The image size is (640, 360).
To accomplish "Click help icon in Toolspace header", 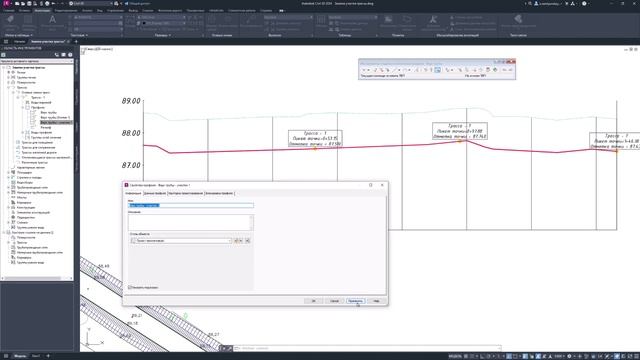I will point(70,55).
